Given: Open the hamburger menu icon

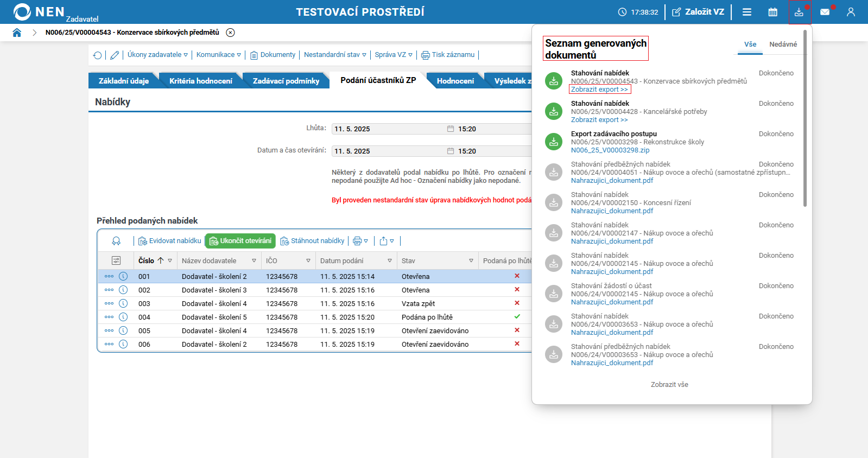Looking at the screenshot, I should [747, 12].
